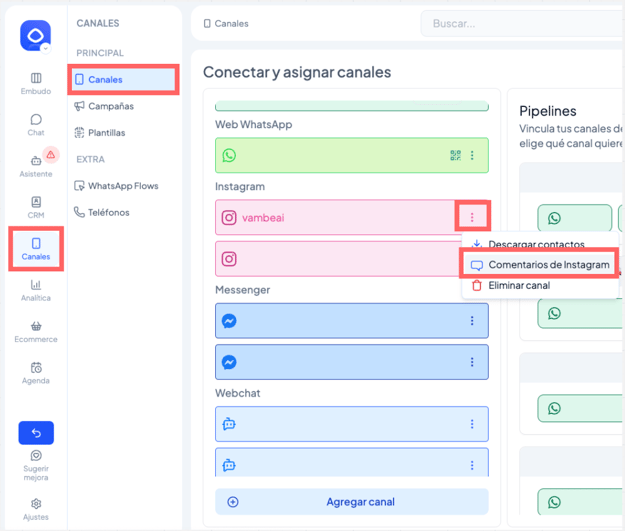Viewport: 625px width, 531px height.
Task: Open the Ecommerce basket icon
Action: [36, 331]
